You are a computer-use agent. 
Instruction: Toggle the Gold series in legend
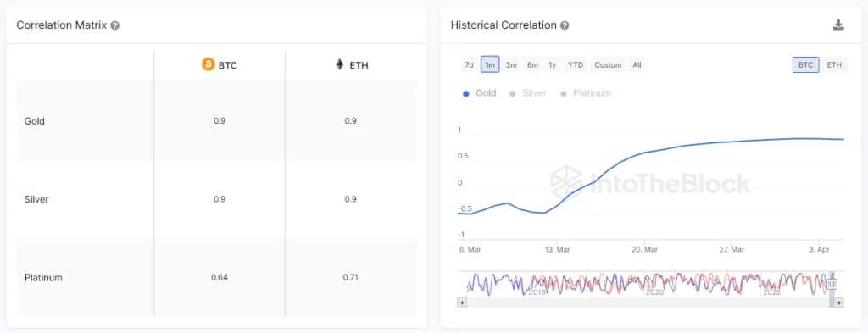pos(480,93)
